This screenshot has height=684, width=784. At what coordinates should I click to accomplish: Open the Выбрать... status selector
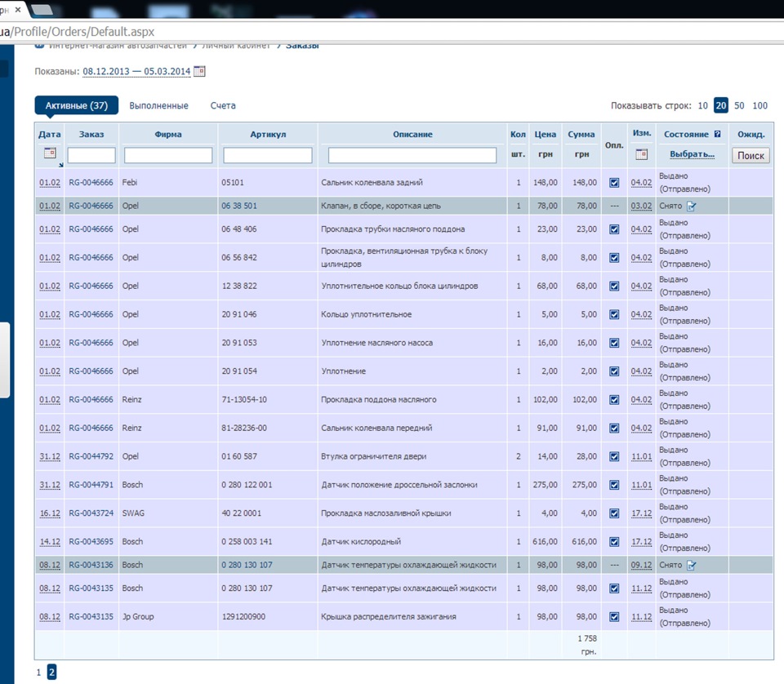coord(692,154)
